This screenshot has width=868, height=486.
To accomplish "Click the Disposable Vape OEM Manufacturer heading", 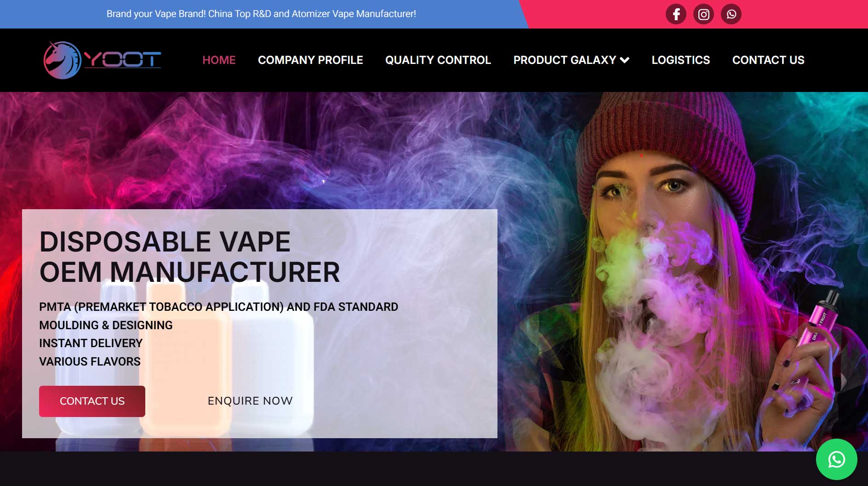I will pos(190,257).
